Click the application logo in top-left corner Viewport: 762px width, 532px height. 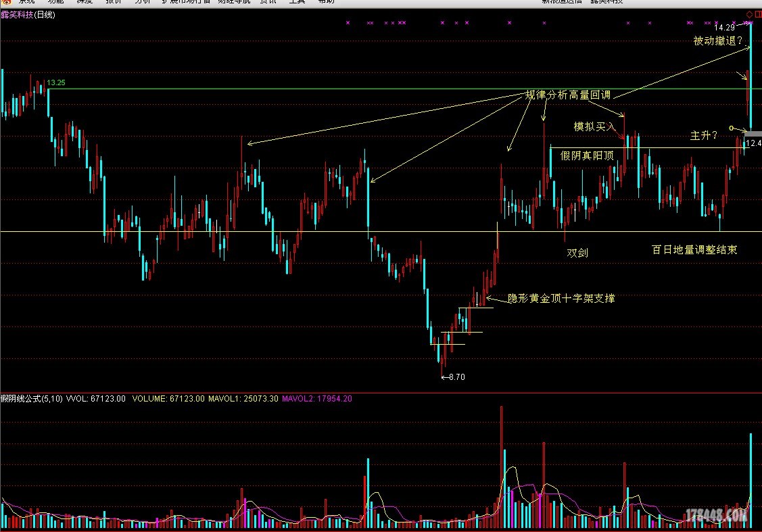(x=5, y=1)
